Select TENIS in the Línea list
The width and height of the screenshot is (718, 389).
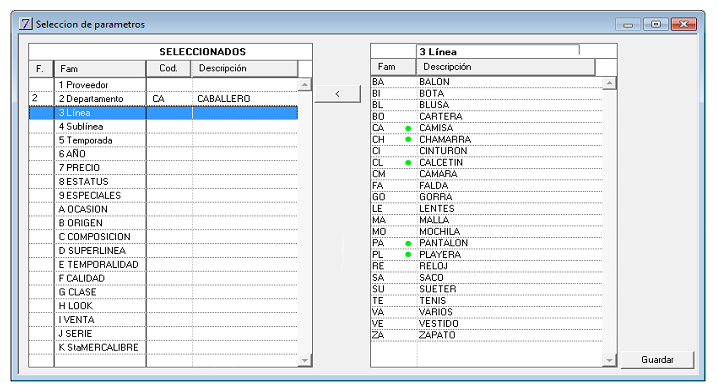coord(487,301)
